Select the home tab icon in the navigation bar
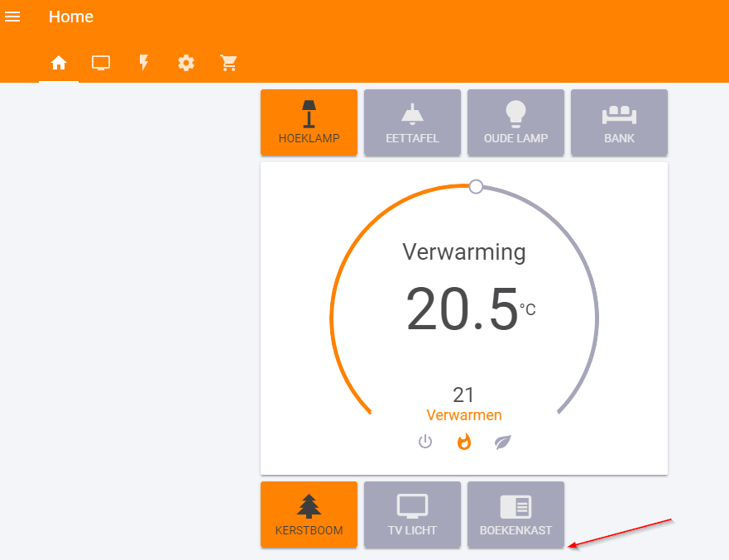729x560 pixels. point(58,62)
